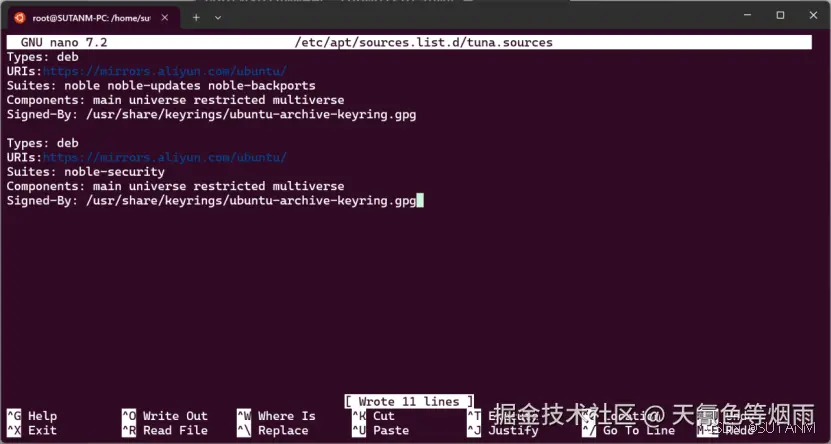Click the ^X Exit shortcut
Viewport: 831px width, 444px height.
[x=32, y=430]
